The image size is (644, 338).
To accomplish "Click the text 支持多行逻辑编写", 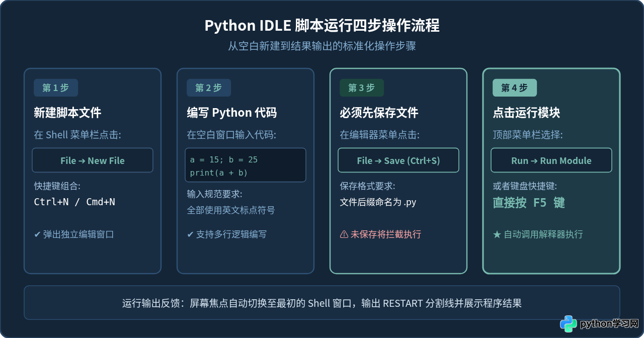I will point(231,234).
